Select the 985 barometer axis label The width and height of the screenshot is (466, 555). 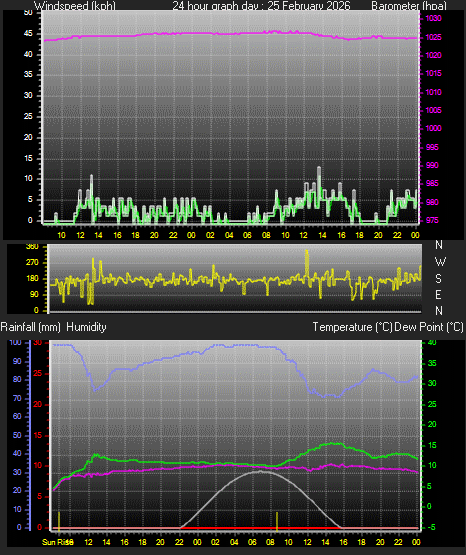(432, 183)
